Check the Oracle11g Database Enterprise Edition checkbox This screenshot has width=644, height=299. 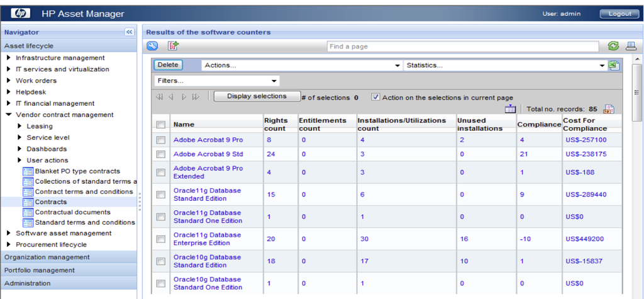click(160, 239)
